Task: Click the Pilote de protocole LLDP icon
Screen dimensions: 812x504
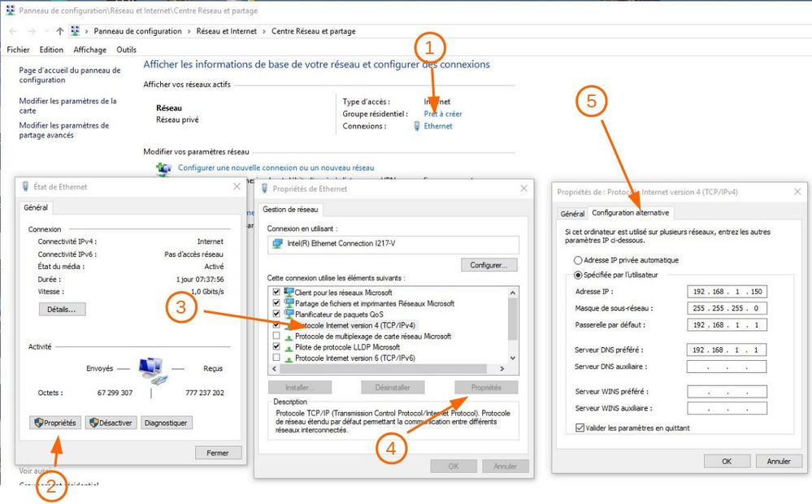Action: [x=289, y=347]
